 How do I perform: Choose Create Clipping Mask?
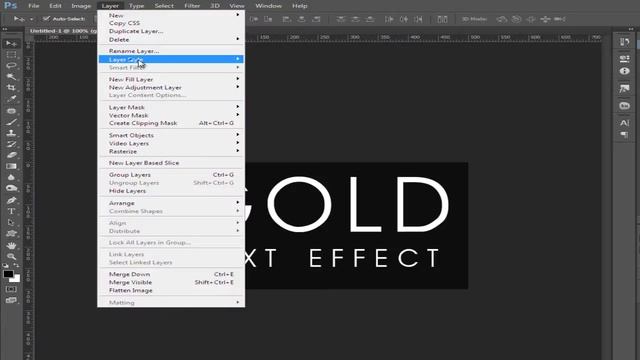click(x=171, y=123)
